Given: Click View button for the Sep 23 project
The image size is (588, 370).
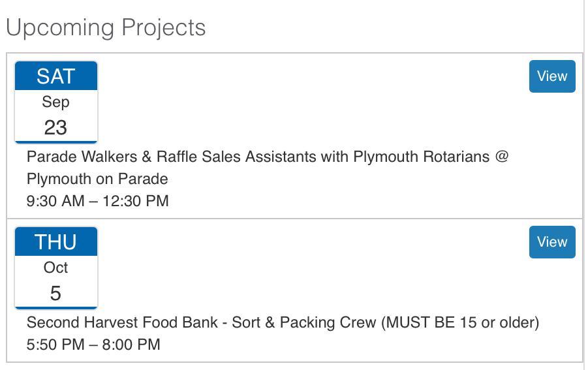Looking at the screenshot, I should 551,76.
